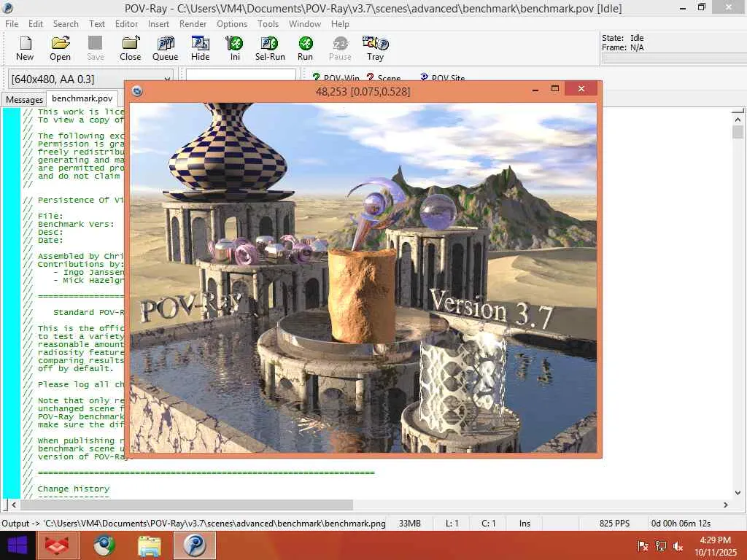
Task: Open the Tools menu
Action: [268, 24]
